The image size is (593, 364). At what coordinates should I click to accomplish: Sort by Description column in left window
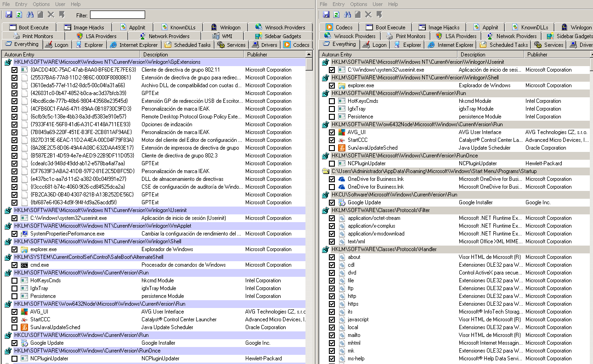192,55
